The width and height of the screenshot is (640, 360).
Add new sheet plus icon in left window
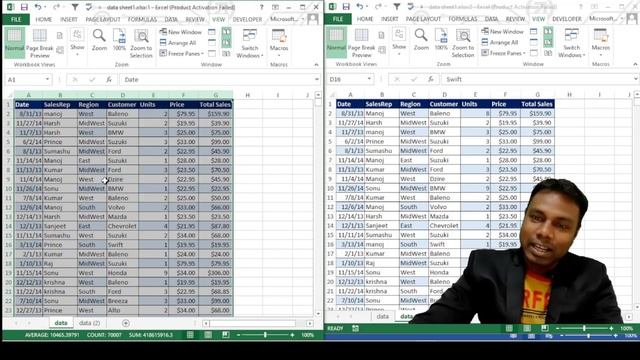pos(126,323)
